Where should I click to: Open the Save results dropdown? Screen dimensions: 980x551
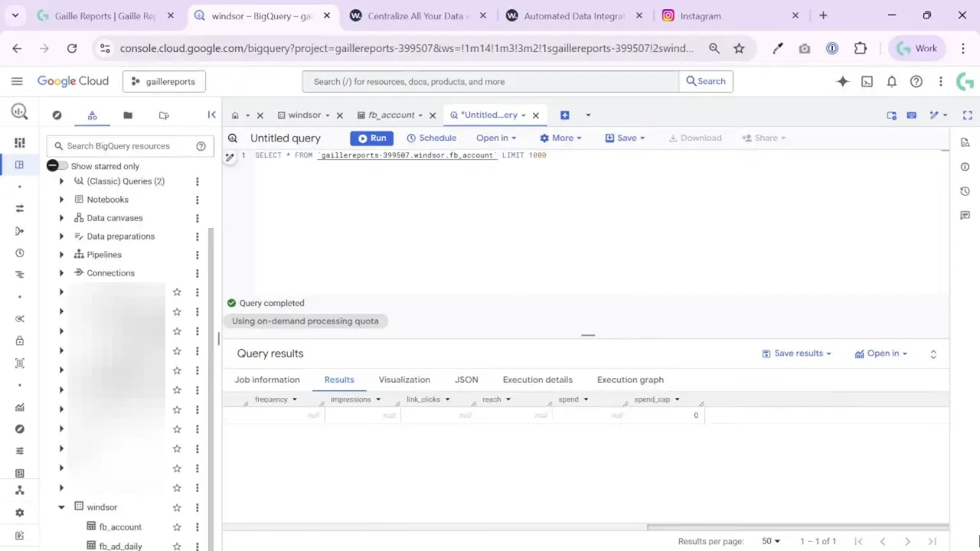796,354
